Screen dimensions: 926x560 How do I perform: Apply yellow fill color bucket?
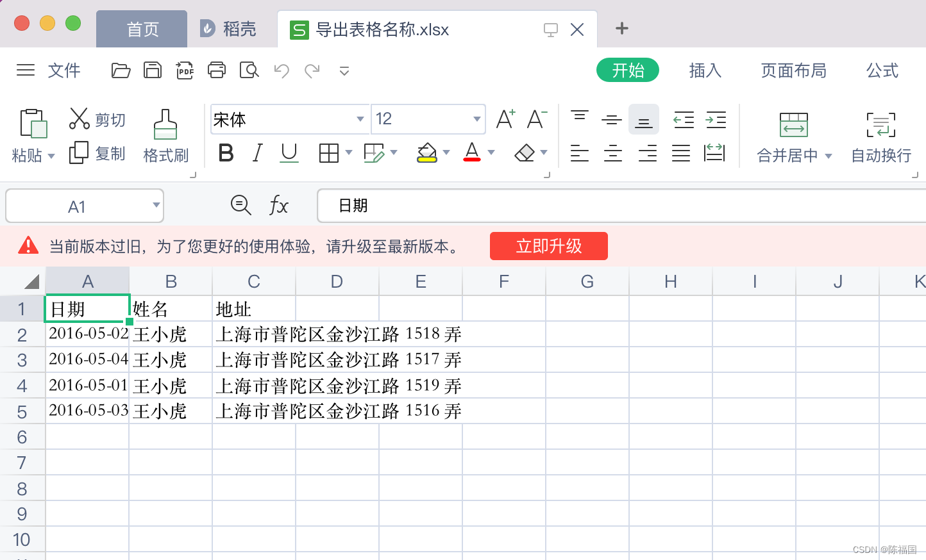point(427,152)
